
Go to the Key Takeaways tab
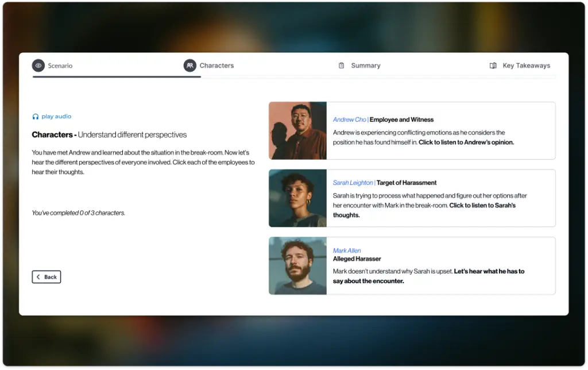(526, 65)
